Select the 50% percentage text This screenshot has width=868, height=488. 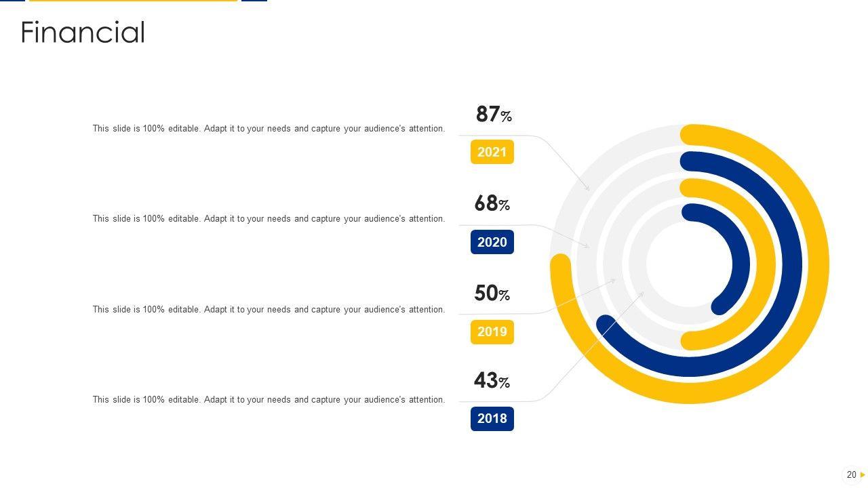pos(492,293)
